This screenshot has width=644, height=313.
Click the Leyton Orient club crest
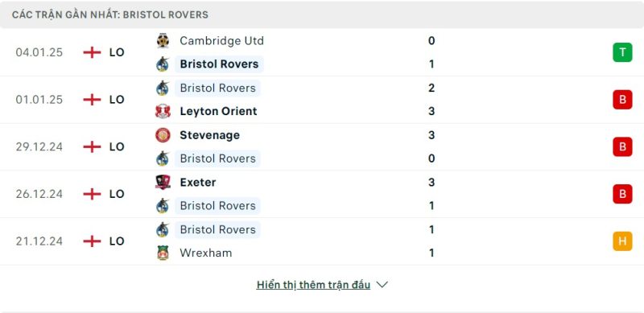[163, 111]
